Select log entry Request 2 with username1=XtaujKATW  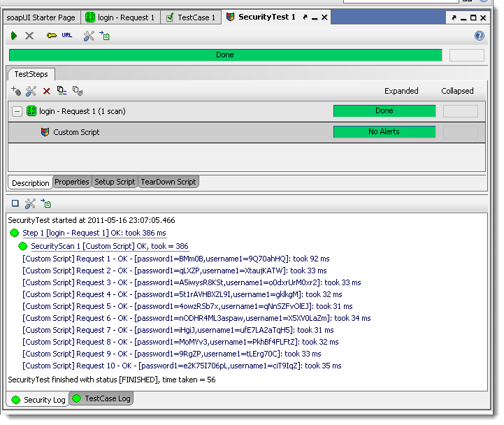pos(175,271)
